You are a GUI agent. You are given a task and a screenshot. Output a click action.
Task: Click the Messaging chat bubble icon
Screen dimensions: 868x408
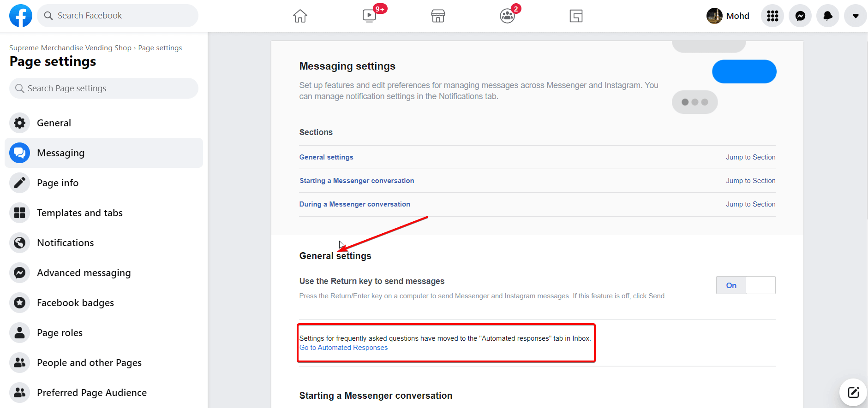pyautogui.click(x=19, y=153)
